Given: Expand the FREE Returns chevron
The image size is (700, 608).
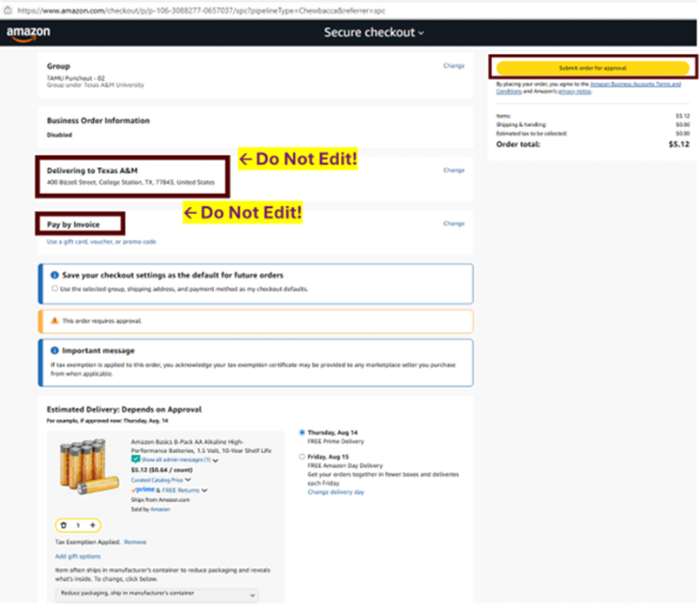Looking at the screenshot, I should [205, 491].
